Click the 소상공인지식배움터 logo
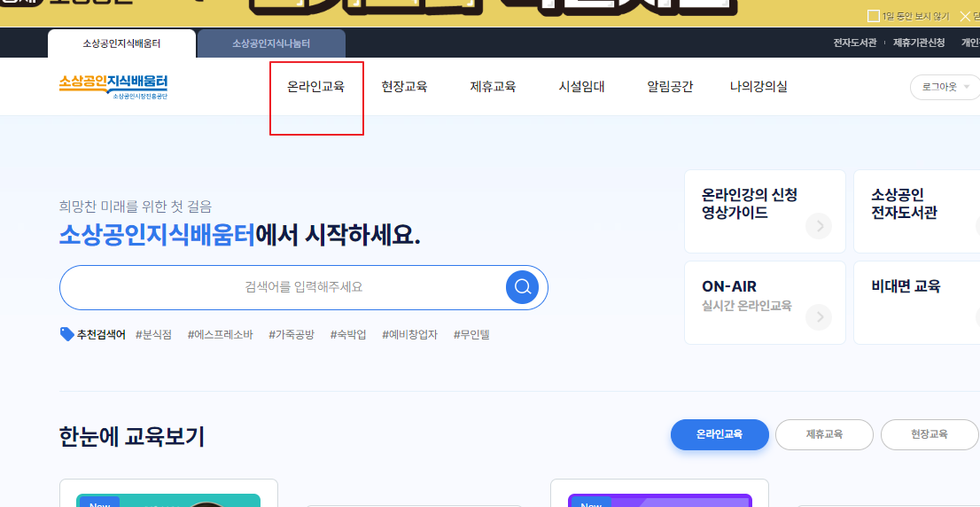The width and height of the screenshot is (980, 507). (x=113, y=87)
